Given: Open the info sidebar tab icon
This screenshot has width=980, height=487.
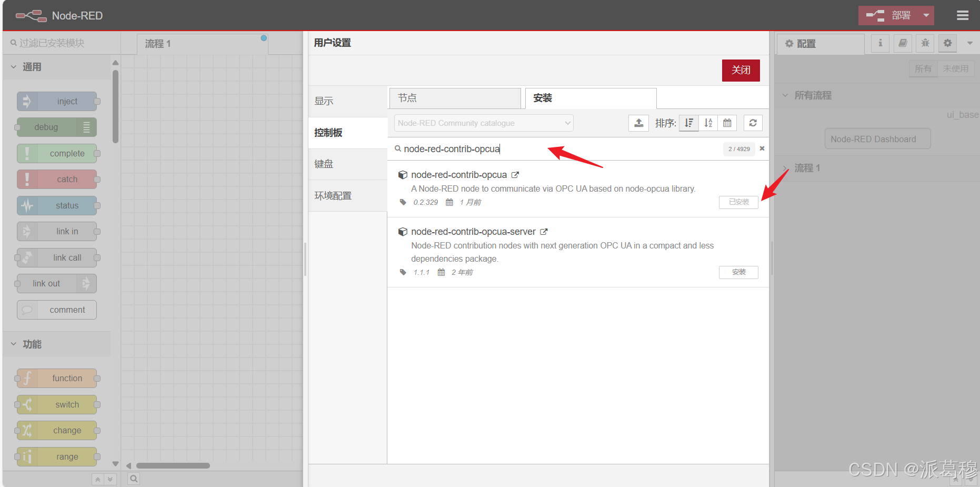Looking at the screenshot, I should [880, 43].
